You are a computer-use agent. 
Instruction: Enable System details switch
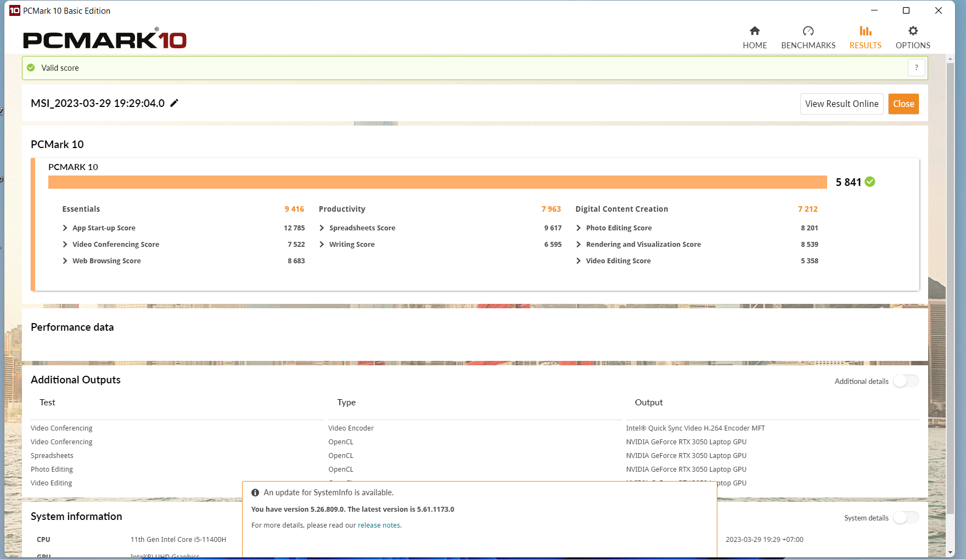(x=906, y=517)
